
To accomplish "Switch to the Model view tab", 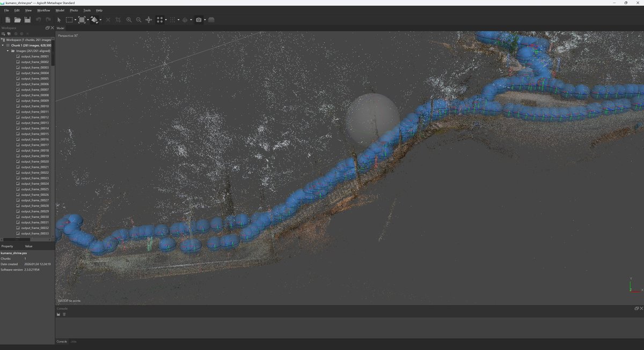I will pos(61,28).
